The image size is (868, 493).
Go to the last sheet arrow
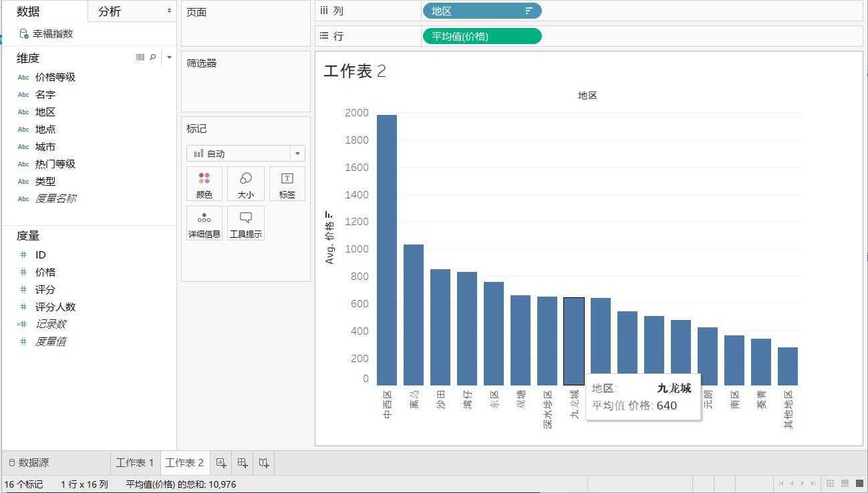[813, 483]
